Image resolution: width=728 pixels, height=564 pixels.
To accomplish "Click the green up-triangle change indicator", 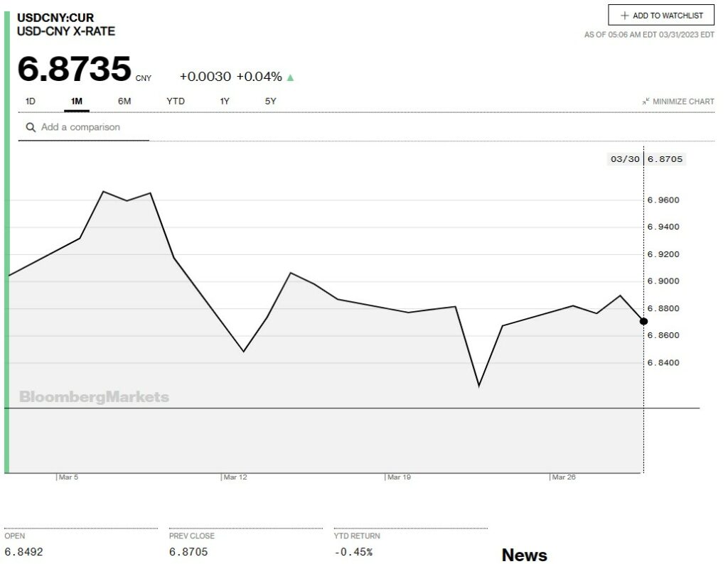I will [x=290, y=77].
